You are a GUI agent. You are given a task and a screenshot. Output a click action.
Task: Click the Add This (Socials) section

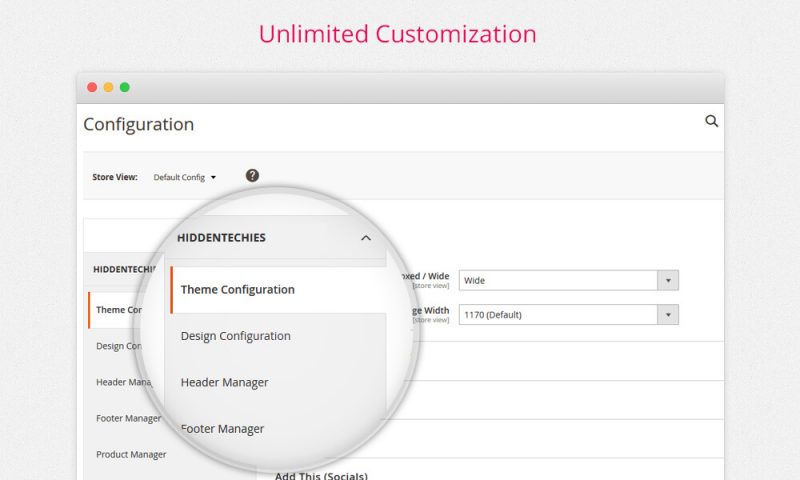(x=321, y=475)
